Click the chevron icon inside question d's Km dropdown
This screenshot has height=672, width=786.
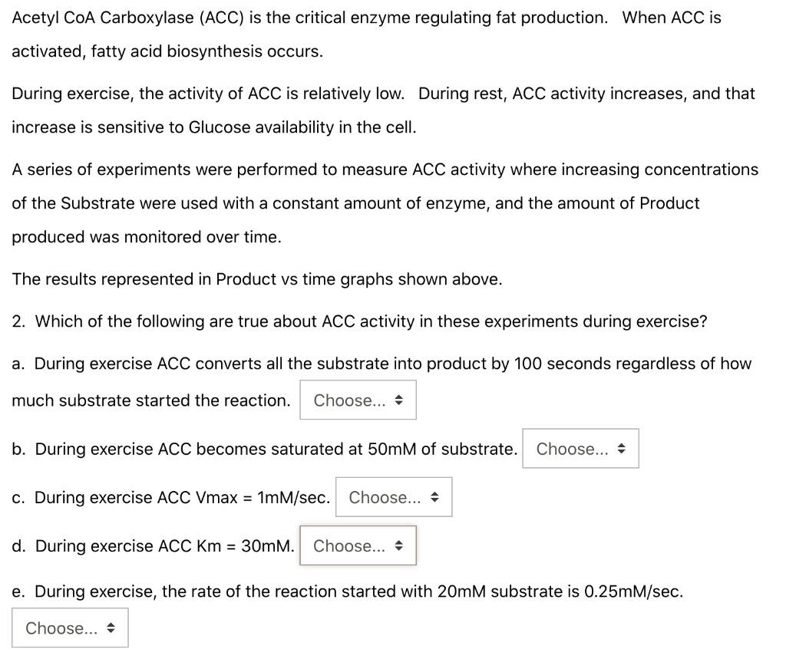point(399,546)
